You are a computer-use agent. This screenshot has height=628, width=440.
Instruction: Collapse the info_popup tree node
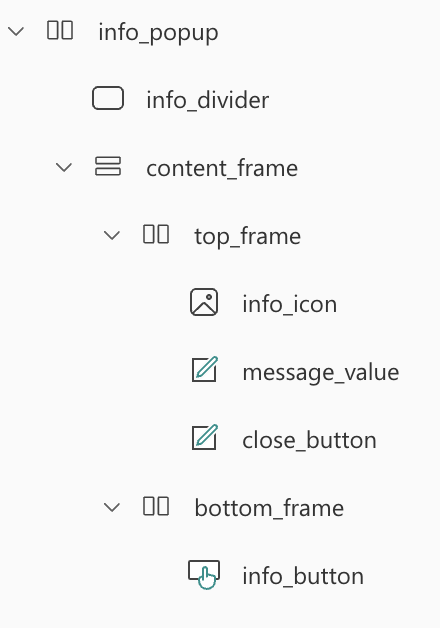pyautogui.click(x=16, y=31)
